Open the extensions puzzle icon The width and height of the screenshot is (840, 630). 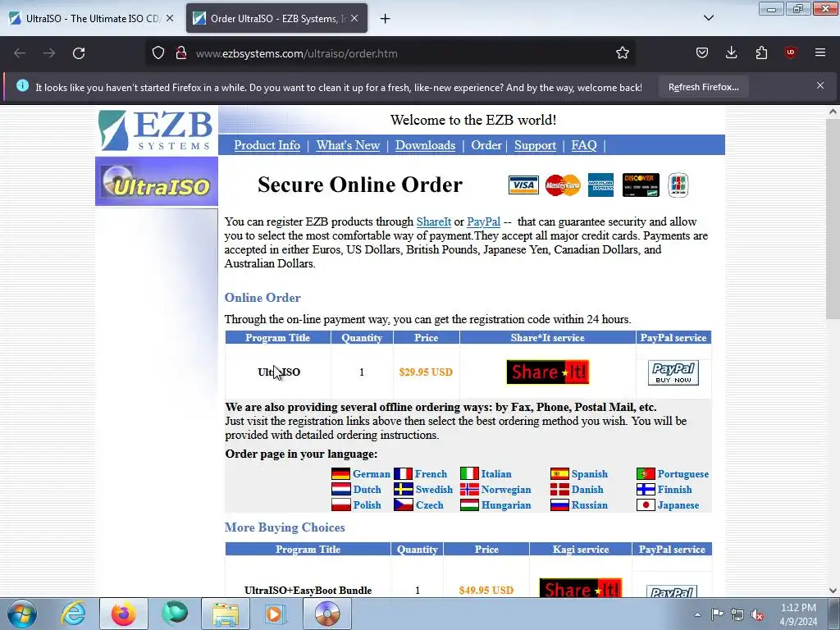(761, 52)
